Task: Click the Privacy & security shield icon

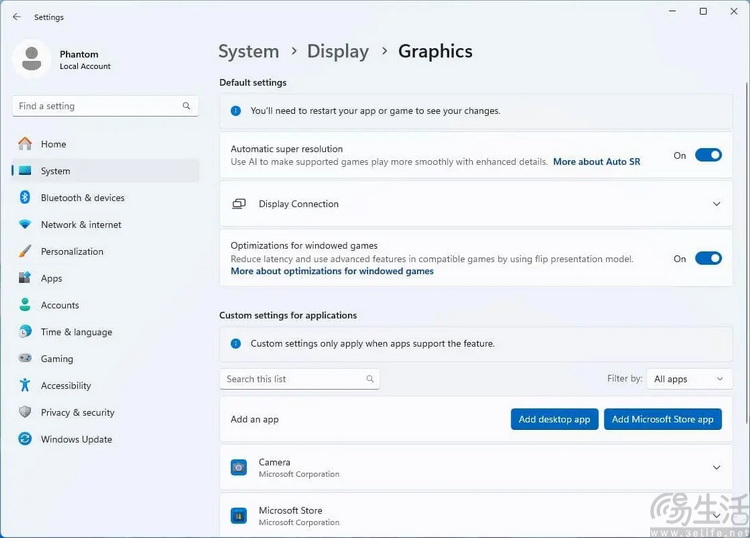Action: [25, 412]
